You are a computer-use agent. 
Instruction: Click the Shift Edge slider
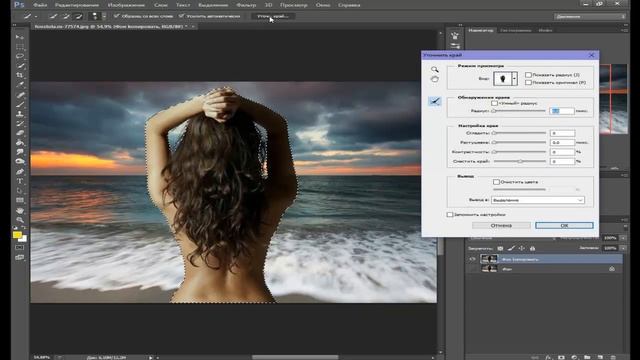519,162
